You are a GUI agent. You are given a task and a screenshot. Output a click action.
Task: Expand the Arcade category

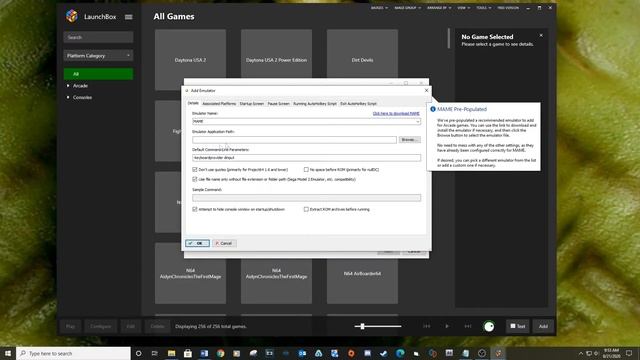pyautogui.click(x=68, y=86)
